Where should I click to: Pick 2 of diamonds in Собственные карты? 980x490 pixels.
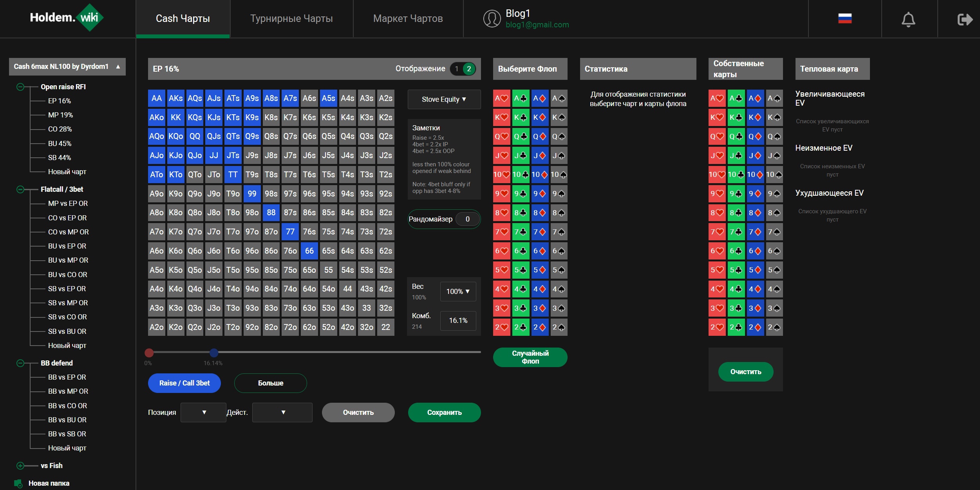click(x=755, y=327)
